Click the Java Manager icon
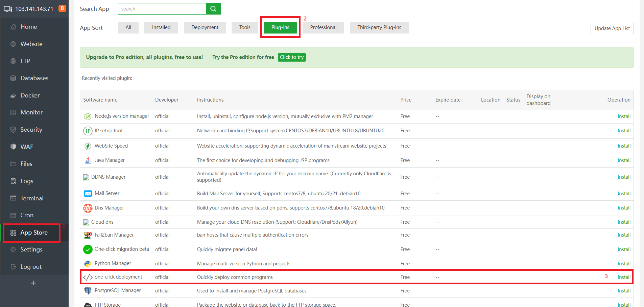Screen dimensions: 644x307 (x=88, y=160)
